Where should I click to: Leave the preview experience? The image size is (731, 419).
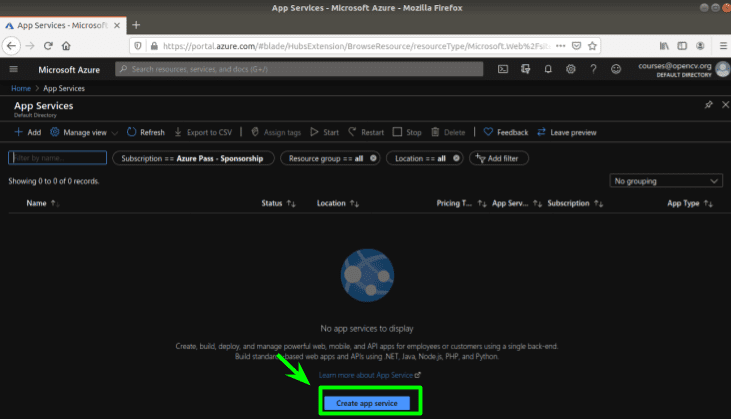[x=566, y=132]
